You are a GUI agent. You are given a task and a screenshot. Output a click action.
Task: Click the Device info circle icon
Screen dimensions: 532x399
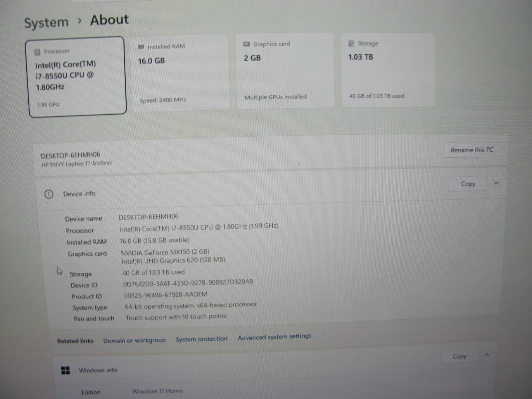pos(49,194)
